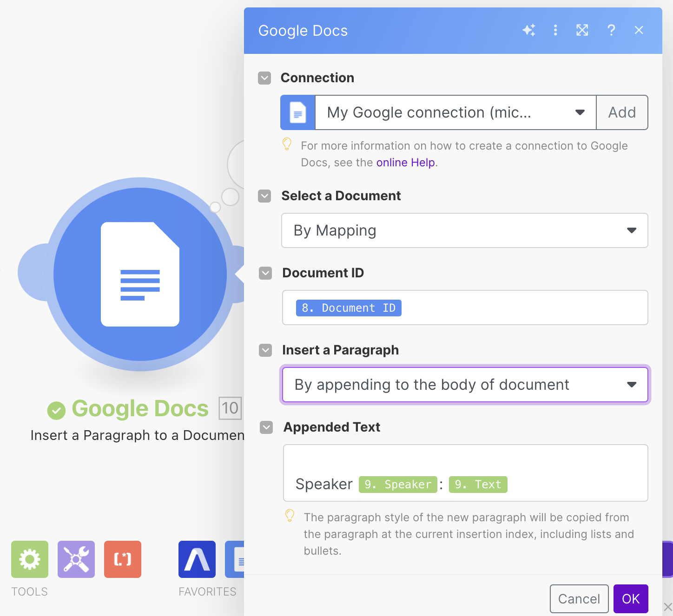
Task: Open the By appending to body dropdown
Action: [x=465, y=385]
